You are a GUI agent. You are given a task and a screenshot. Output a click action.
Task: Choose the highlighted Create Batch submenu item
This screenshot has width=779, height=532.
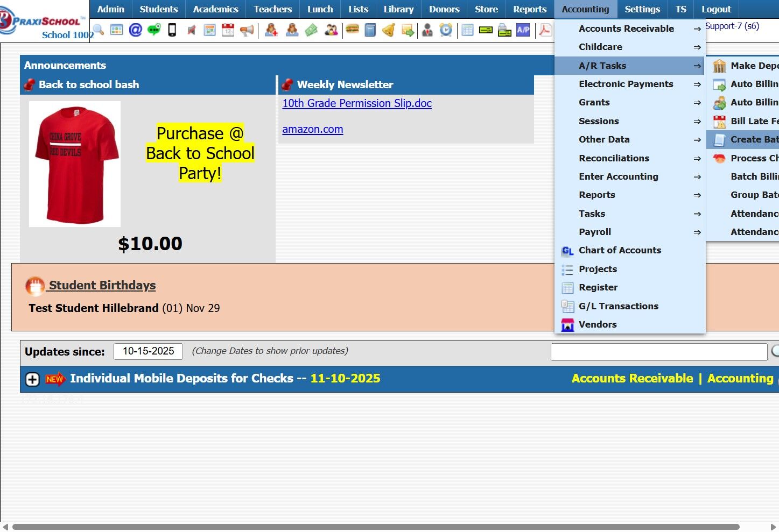[743, 139]
